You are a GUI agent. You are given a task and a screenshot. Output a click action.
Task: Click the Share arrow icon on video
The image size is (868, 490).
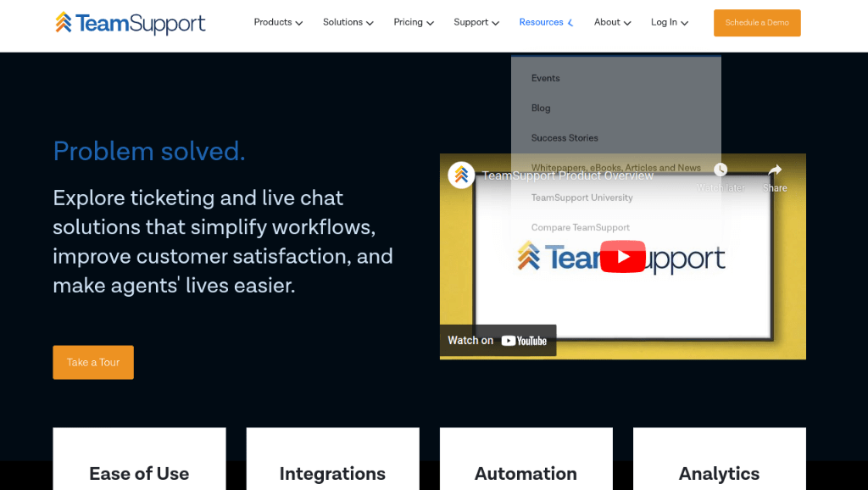click(x=775, y=170)
